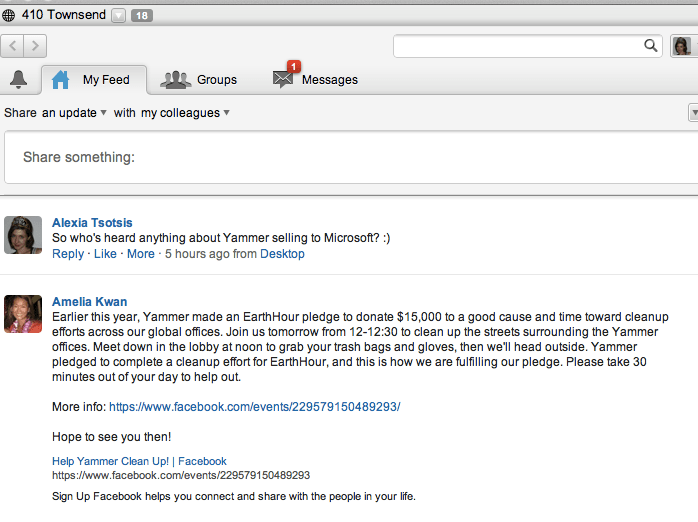
Task: Switch to the My Feed tab
Action: coord(94,80)
